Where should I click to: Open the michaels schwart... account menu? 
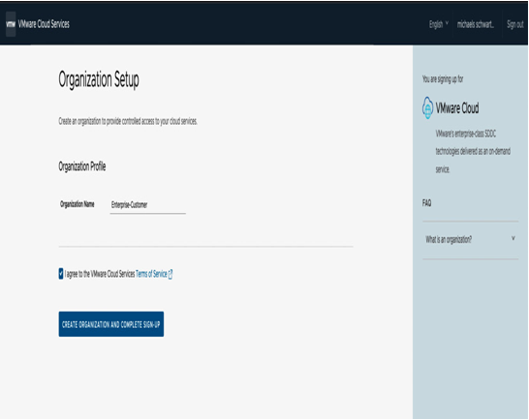[476, 24]
